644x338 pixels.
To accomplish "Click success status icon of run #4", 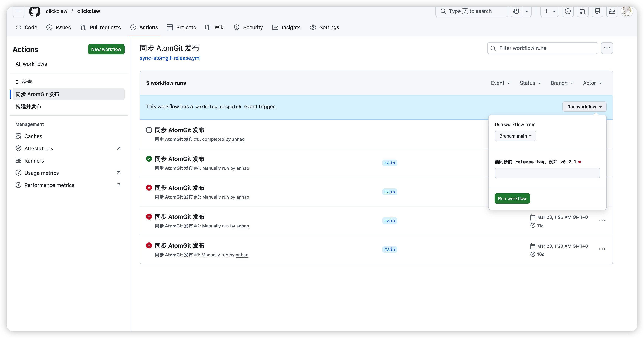I will (x=149, y=159).
